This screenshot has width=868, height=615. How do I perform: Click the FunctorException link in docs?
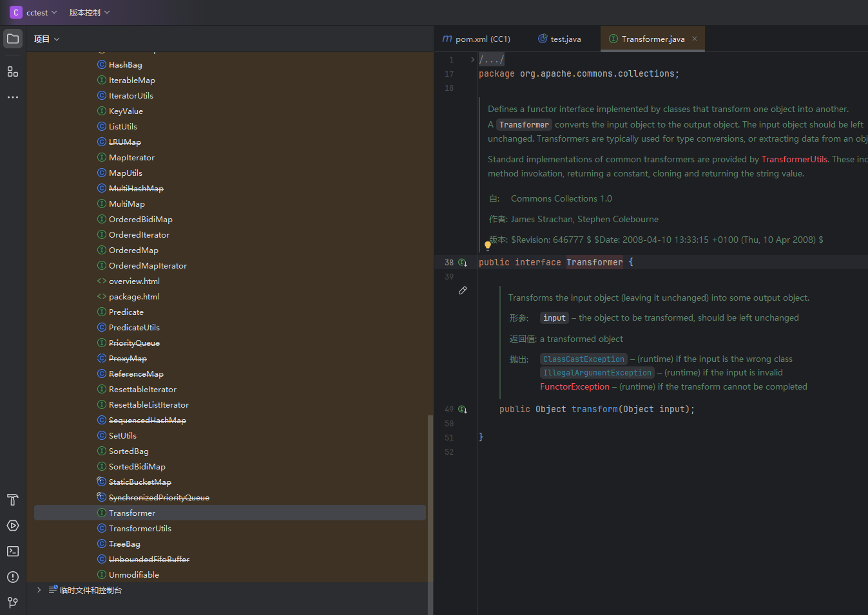click(574, 387)
